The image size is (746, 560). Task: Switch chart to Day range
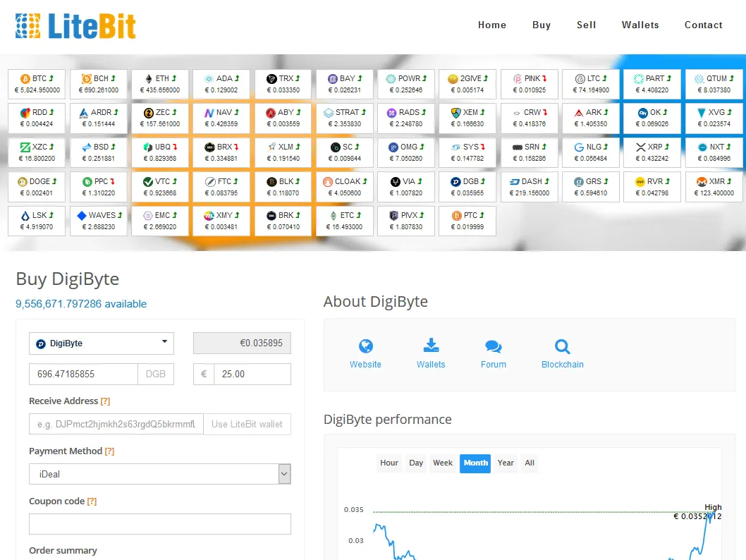pyautogui.click(x=416, y=463)
